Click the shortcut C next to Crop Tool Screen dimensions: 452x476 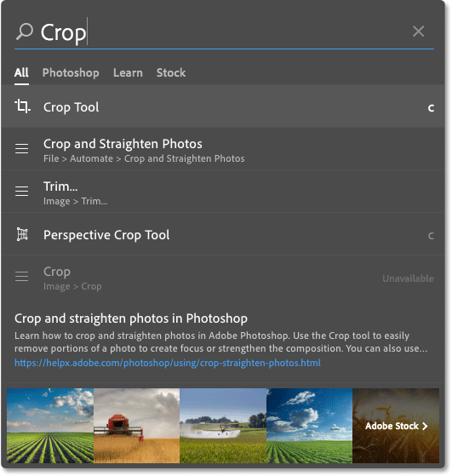pyautogui.click(x=431, y=108)
